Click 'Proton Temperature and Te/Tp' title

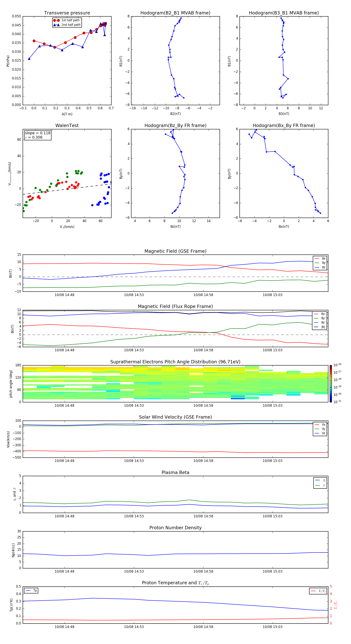click(175, 583)
